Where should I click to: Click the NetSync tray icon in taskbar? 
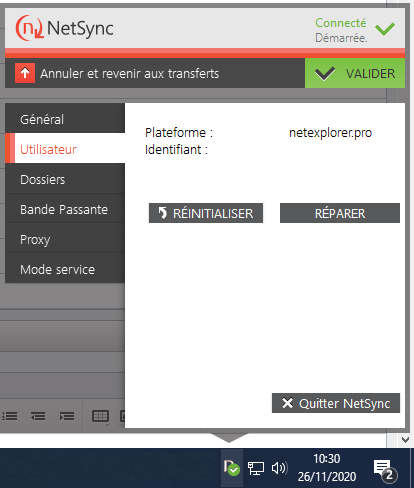232,468
